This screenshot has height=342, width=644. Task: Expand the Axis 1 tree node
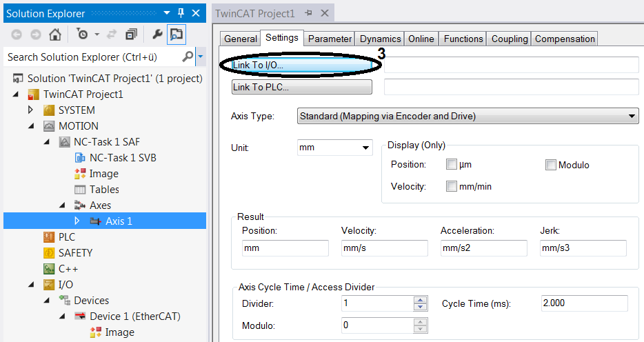pyautogui.click(x=77, y=221)
